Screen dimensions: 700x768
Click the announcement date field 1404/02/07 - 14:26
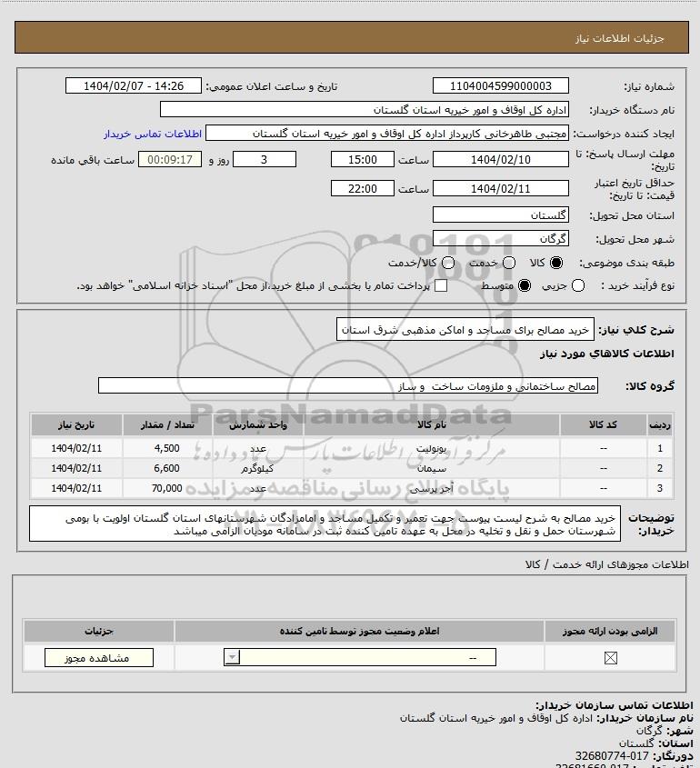click(134, 85)
